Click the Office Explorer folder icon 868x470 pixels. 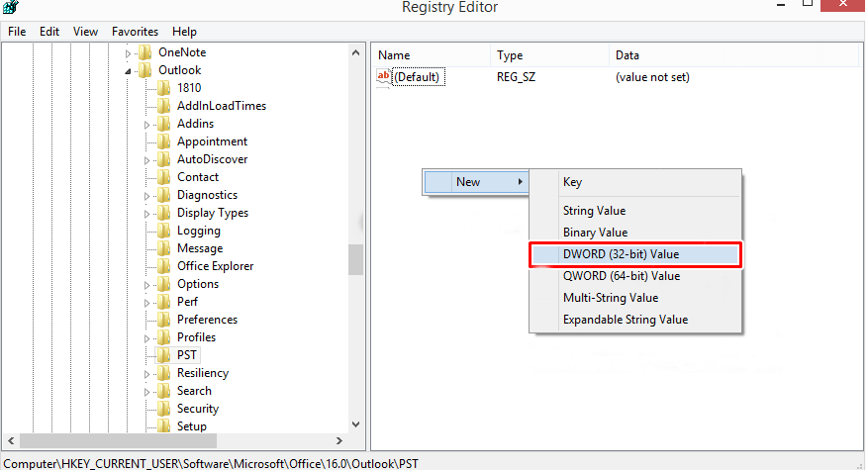point(164,266)
